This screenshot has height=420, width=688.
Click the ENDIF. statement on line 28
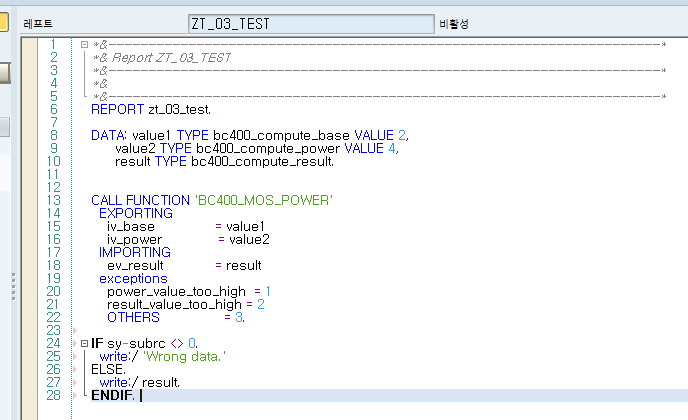(x=113, y=395)
